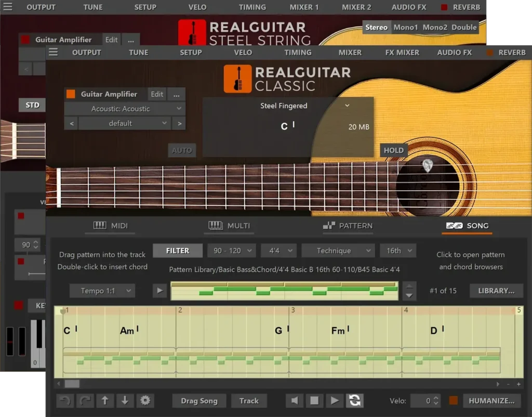532x417 pixels.
Task: Open the default preset dropdown
Action: tap(125, 123)
